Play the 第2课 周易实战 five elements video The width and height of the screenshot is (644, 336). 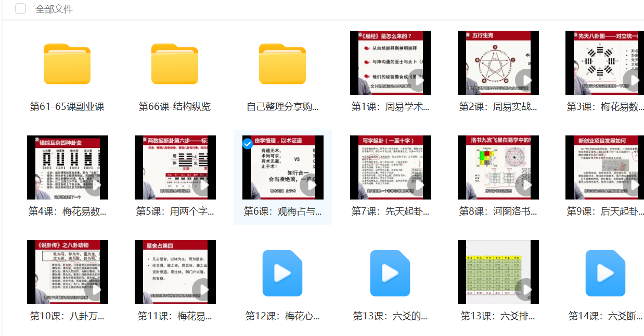pyautogui.click(x=498, y=63)
